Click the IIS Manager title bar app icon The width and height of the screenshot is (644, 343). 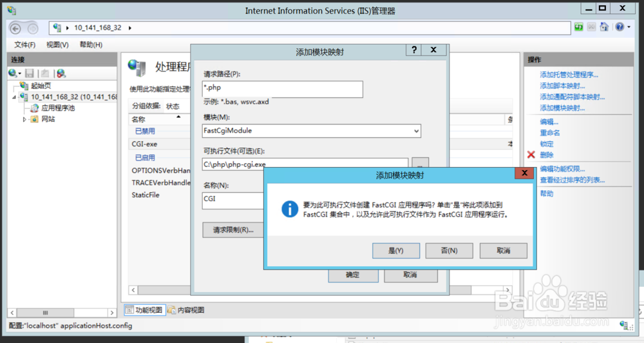coord(12,10)
